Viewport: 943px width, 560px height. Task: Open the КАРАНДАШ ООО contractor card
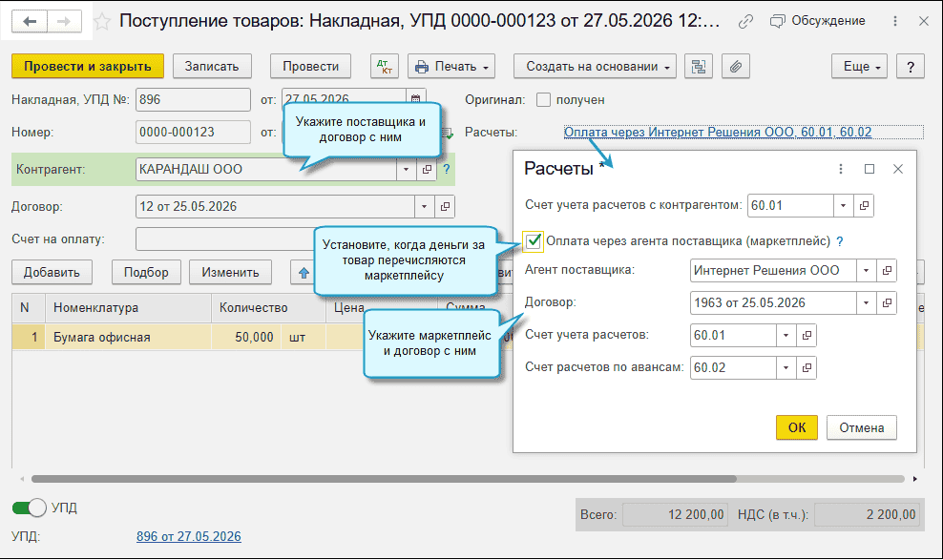pyautogui.click(x=427, y=170)
